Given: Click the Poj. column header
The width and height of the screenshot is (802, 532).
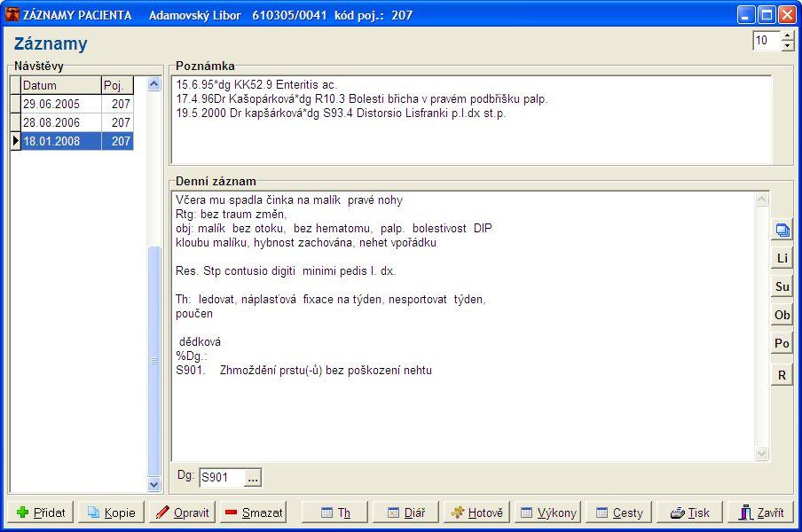Looking at the screenshot, I should coord(118,85).
